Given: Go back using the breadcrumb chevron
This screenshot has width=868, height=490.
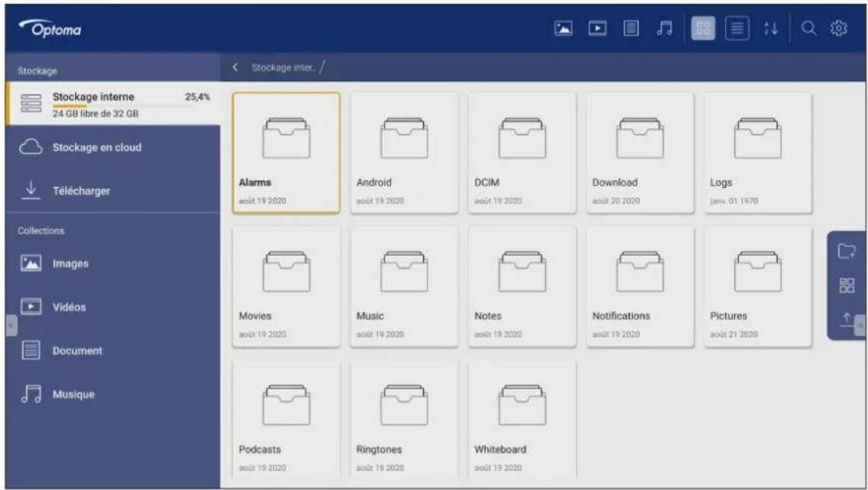Looking at the screenshot, I should coord(235,68).
